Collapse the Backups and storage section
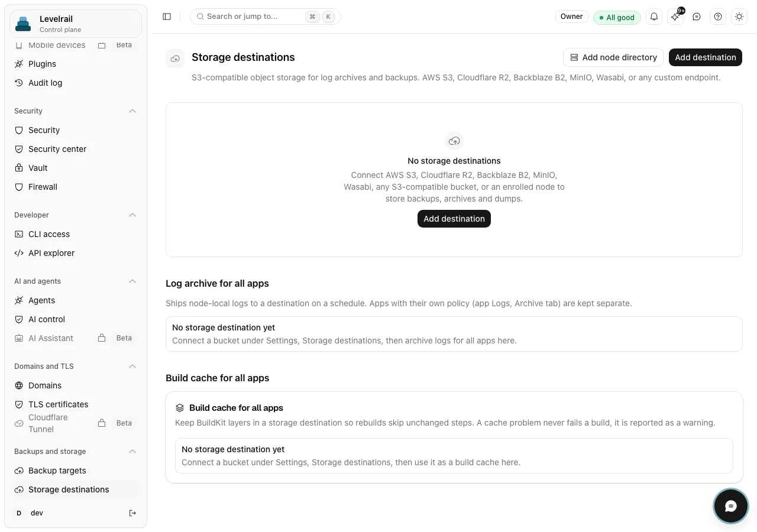 (x=132, y=452)
